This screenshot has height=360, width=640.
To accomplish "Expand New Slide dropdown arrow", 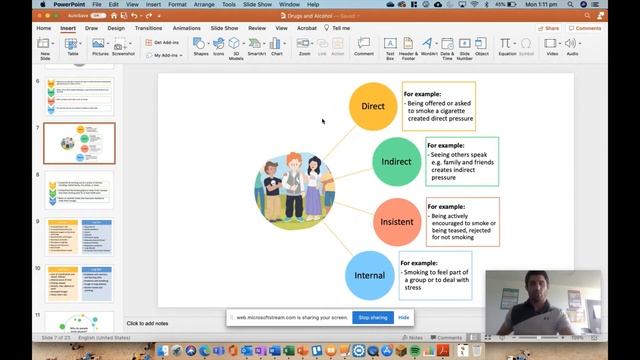I will point(53,43).
